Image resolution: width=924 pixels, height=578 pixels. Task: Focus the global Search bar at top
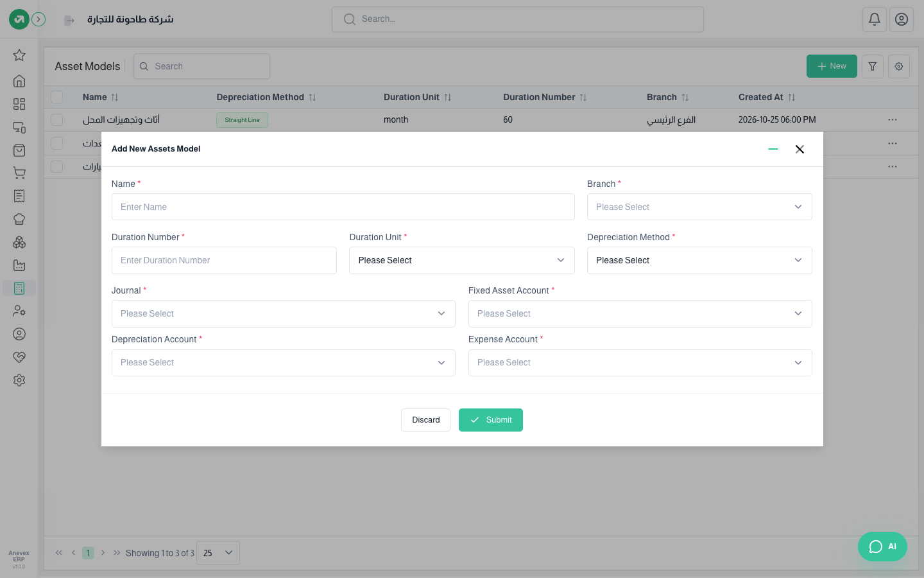pyautogui.click(x=518, y=19)
